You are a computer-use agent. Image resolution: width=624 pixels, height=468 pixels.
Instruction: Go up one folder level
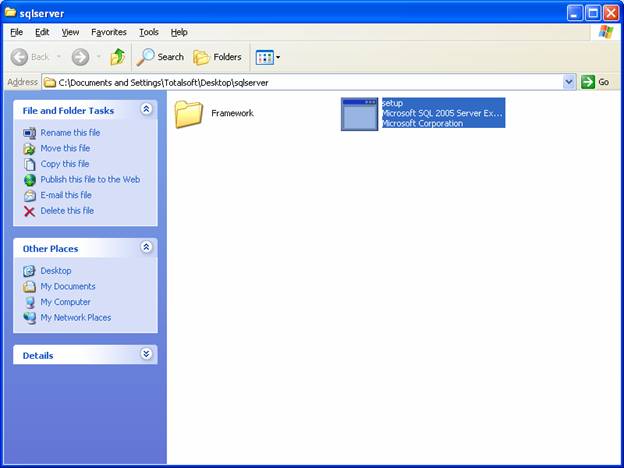pos(118,57)
